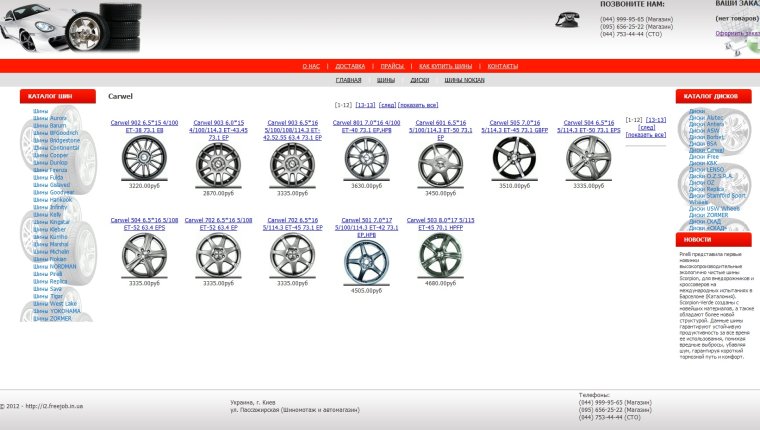Open the Carwel 902 6.5*15 wheel image
The height and width of the screenshot is (430, 760).
tap(144, 158)
